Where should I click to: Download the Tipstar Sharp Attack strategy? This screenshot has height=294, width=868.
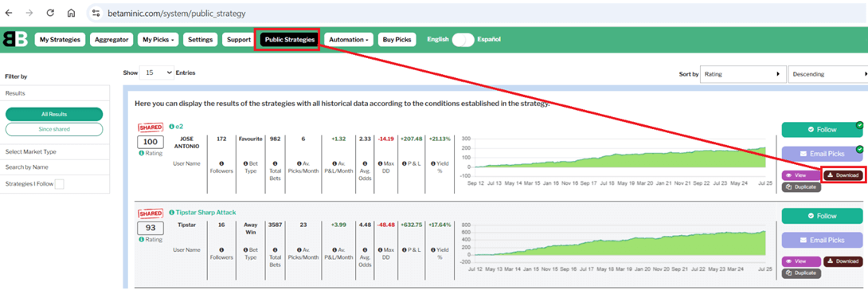[843, 261]
